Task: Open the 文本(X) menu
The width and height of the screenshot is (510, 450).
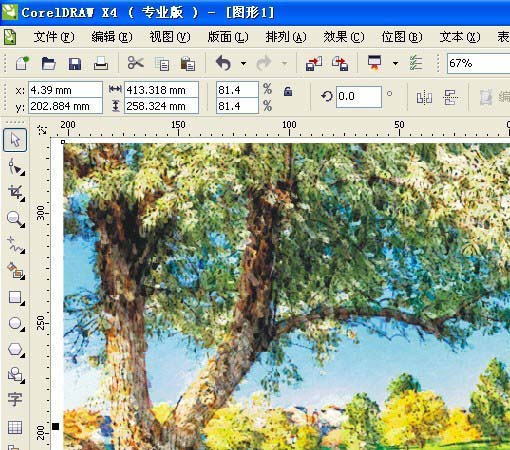Action: click(460, 37)
